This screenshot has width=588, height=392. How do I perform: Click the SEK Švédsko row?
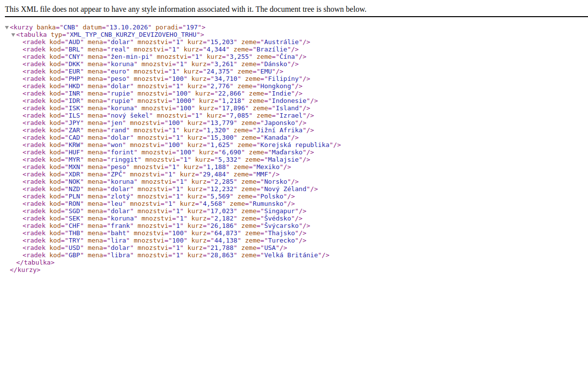click(162, 219)
